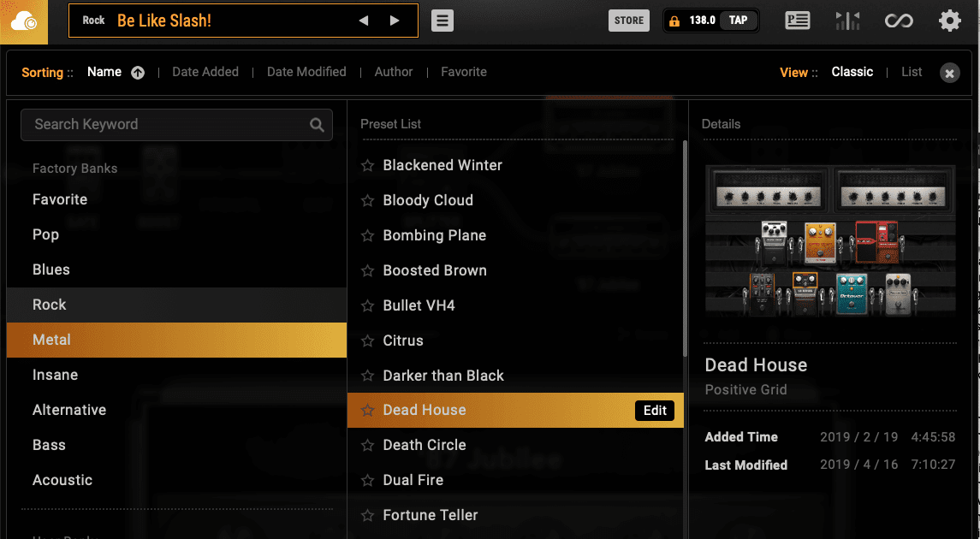This screenshot has width=980, height=539.
Task: Sort presets by Date Modified
Action: pyautogui.click(x=306, y=72)
